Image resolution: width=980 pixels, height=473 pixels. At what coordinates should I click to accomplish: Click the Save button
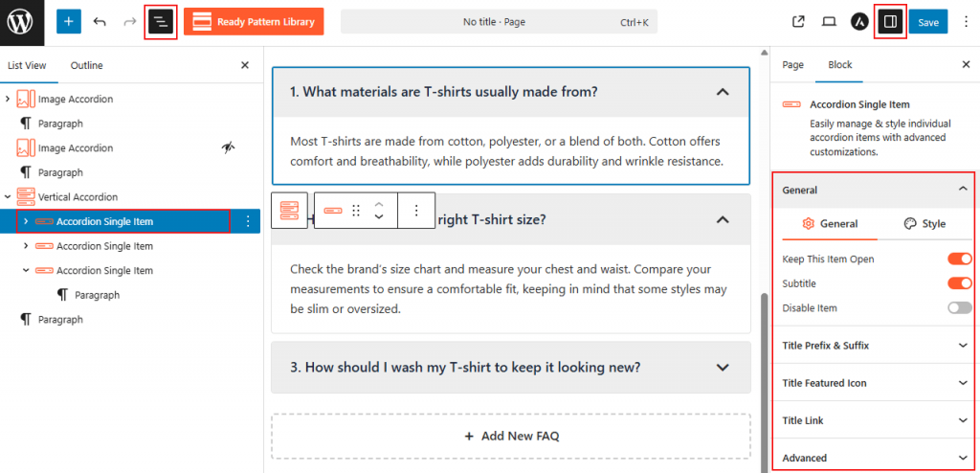click(x=927, y=21)
